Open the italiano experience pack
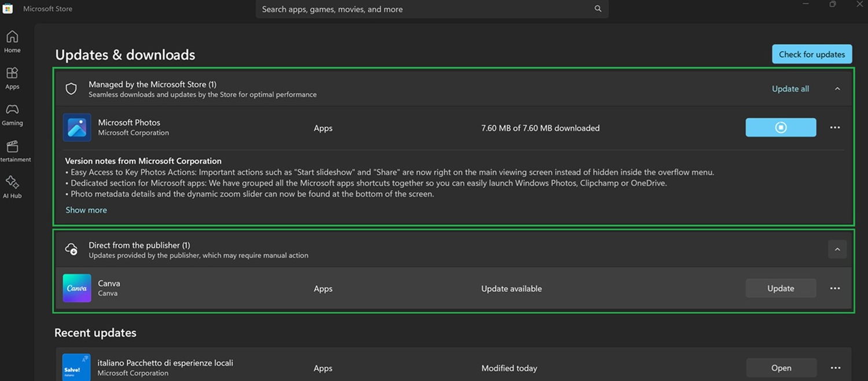 [x=781, y=367]
